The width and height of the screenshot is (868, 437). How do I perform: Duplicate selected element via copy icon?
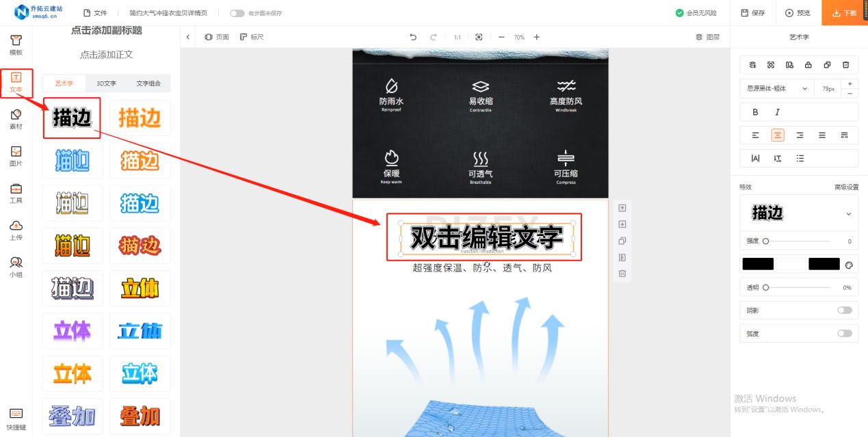click(x=622, y=241)
